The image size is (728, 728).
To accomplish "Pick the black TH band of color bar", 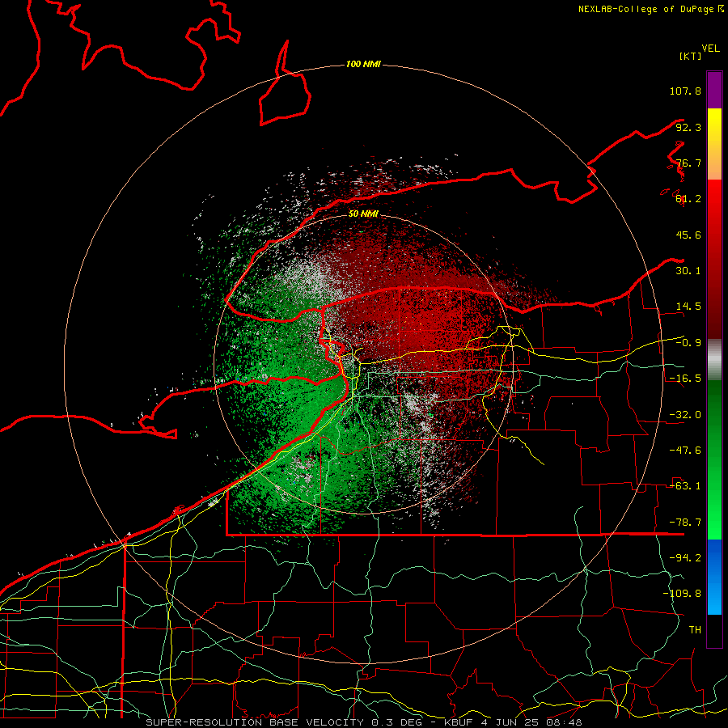I will point(714,631).
